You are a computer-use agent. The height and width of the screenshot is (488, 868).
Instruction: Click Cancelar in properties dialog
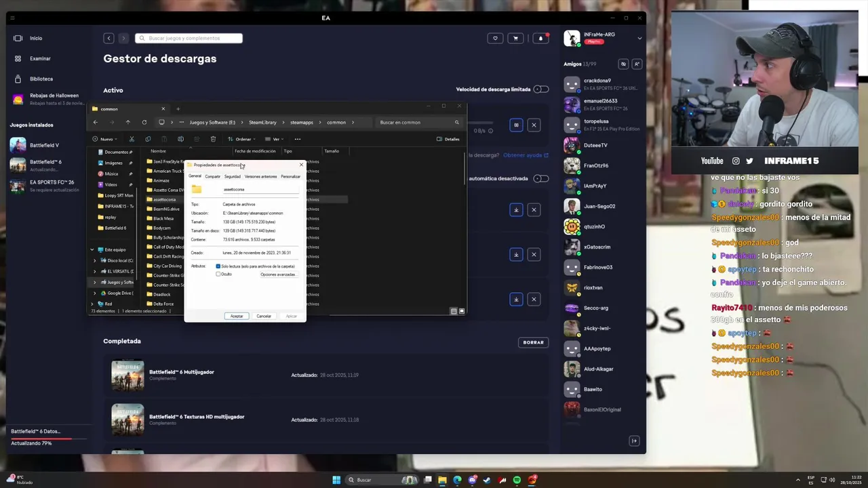pyautogui.click(x=264, y=316)
